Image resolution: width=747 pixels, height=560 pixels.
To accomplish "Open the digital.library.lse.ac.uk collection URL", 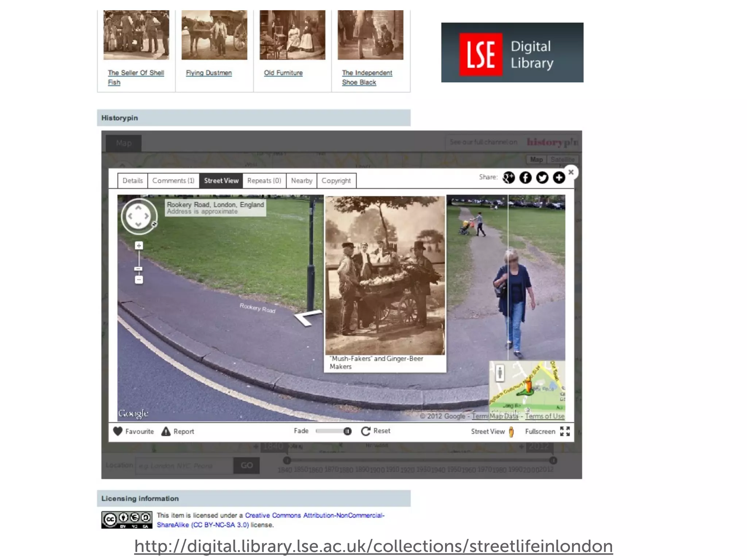I will (x=373, y=546).
